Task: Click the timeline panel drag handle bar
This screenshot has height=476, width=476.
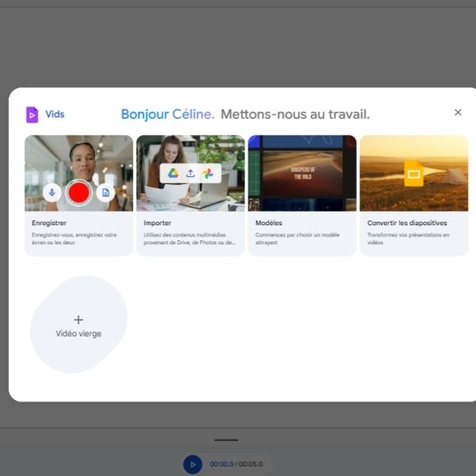Action: (226, 440)
